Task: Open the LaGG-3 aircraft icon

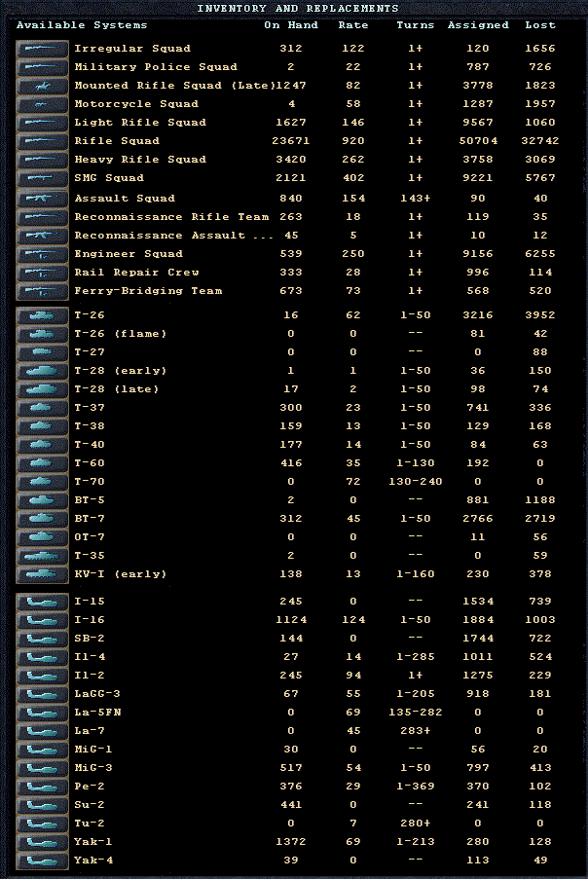Action: point(42,695)
